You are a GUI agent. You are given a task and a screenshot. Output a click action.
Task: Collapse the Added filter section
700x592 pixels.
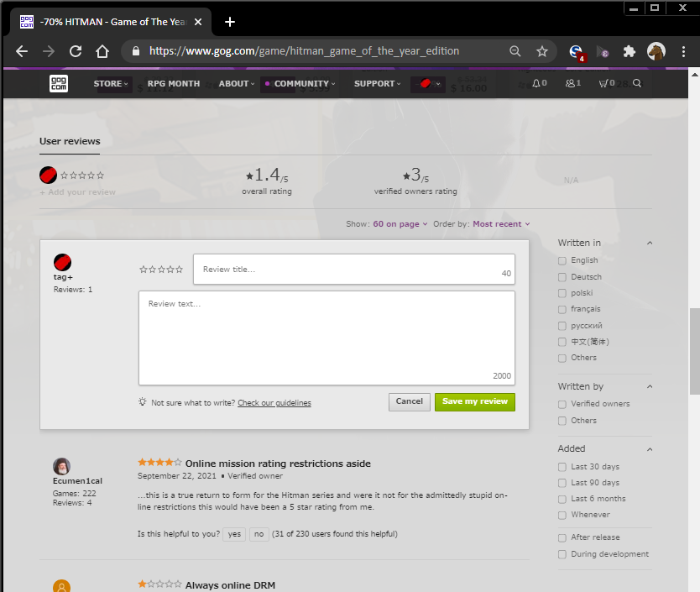pos(650,449)
